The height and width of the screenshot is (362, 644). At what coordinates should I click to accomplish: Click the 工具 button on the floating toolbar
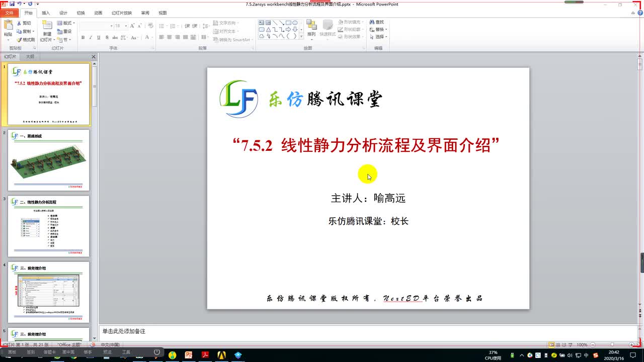pyautogui.click(x=126, y=352)
